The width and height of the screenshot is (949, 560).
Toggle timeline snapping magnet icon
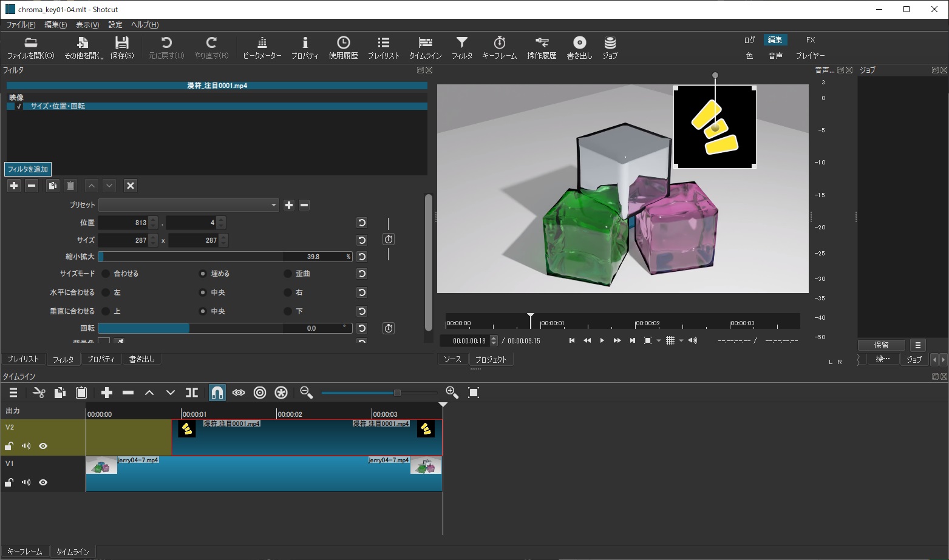tap(217, 393)
